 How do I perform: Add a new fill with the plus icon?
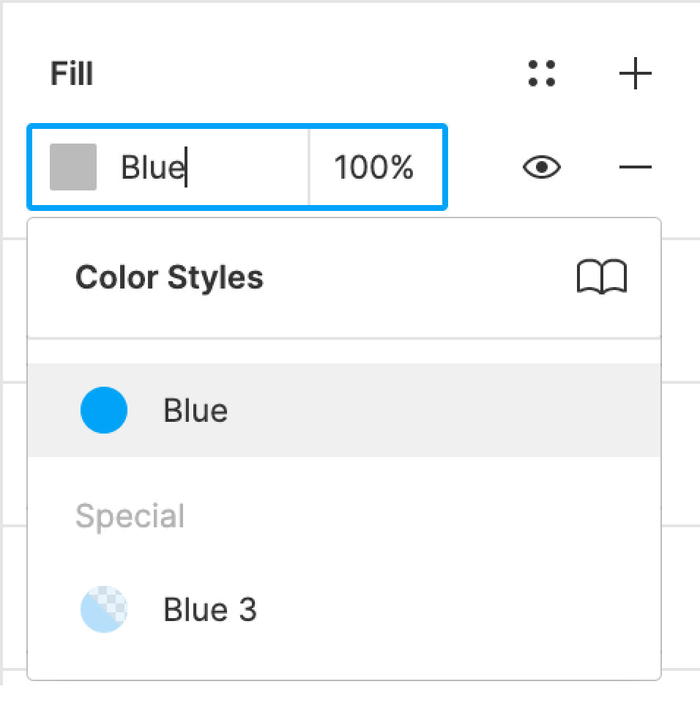(635, 74)
